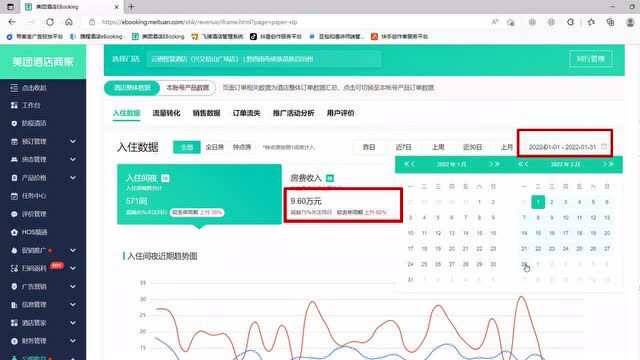Open a new browser tab

click(131, 7)
